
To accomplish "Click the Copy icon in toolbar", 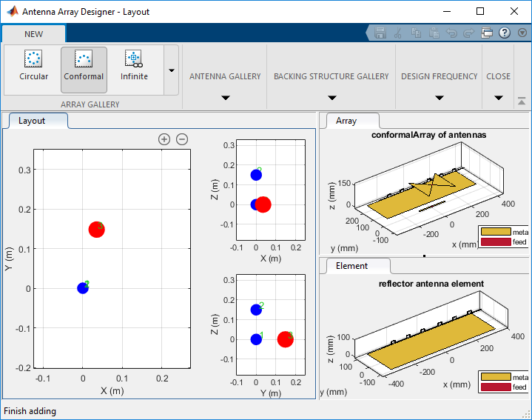I will click(x=417, y=33).
